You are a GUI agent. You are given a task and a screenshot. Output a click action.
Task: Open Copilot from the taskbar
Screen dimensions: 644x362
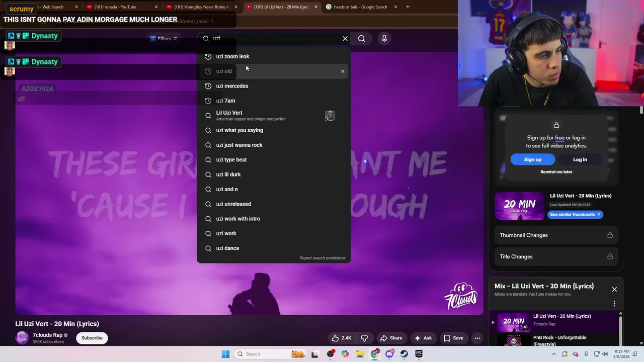[345, 354]
